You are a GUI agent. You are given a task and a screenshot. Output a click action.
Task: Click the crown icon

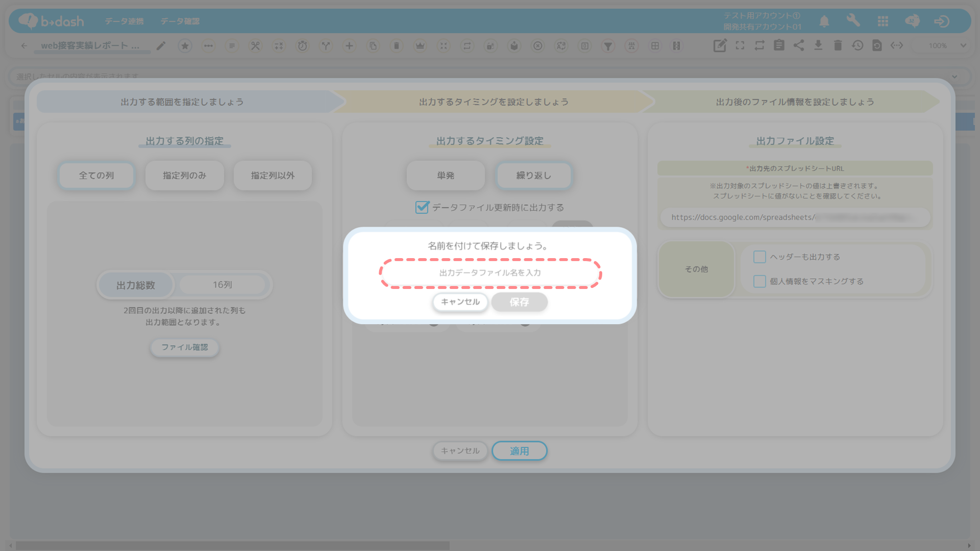[420, 46]
